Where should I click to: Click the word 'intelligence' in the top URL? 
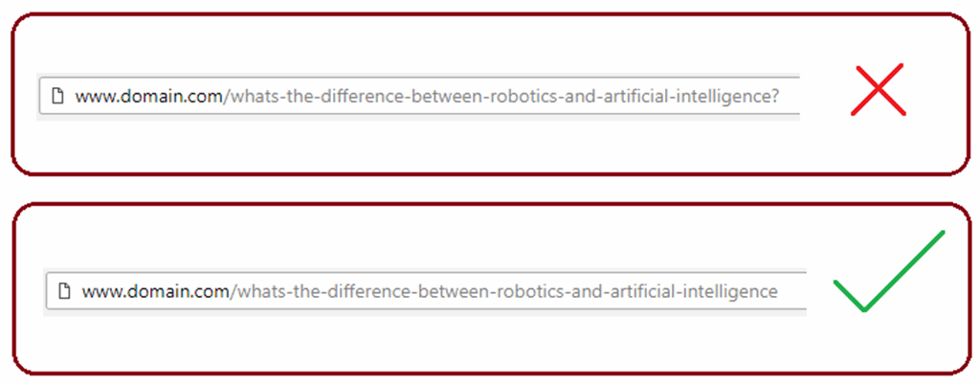[723, 98]
